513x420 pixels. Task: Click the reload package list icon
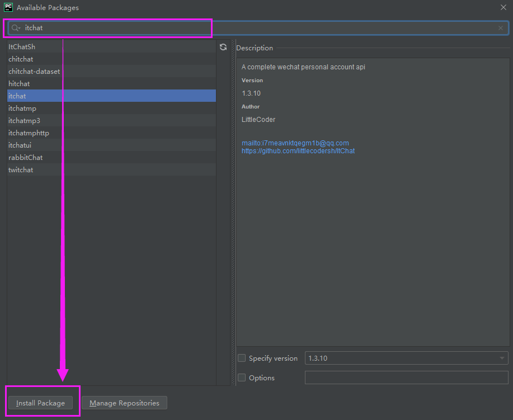(x=223, y=47)
